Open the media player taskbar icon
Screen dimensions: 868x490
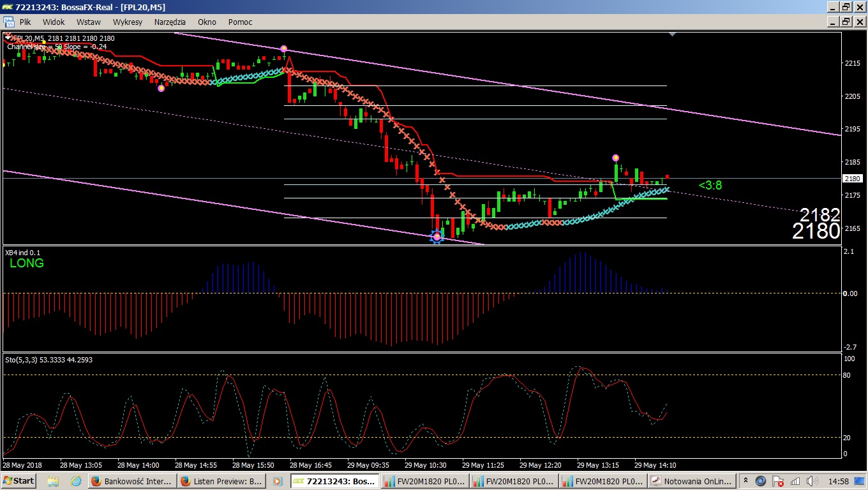278,480
